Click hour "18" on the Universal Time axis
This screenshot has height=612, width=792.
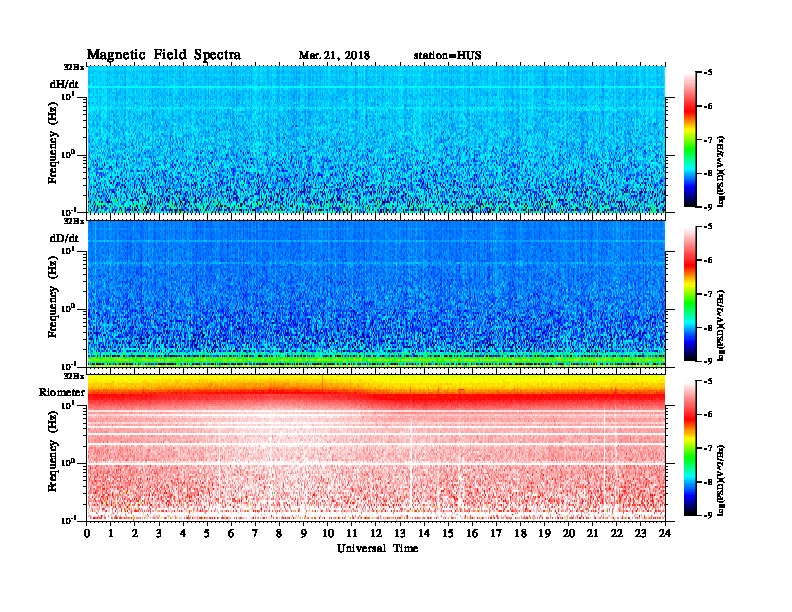[x=520, y=534]
